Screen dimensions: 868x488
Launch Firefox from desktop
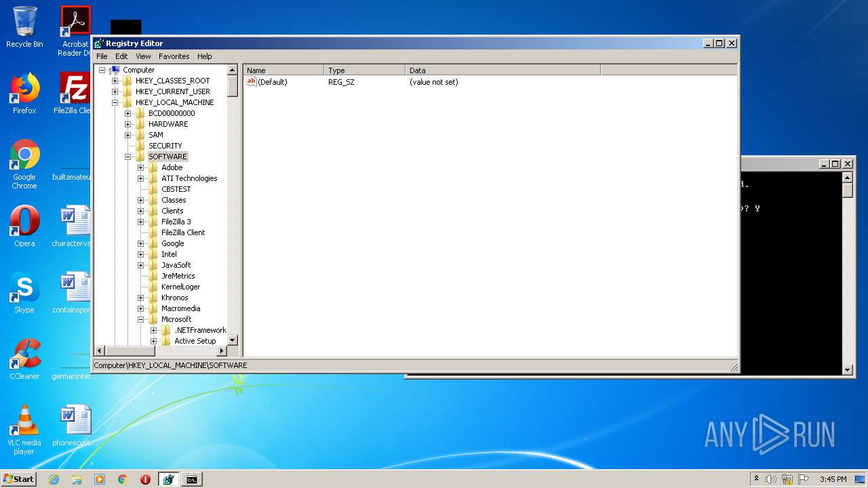pyautogui.click(x=24, y=94)
